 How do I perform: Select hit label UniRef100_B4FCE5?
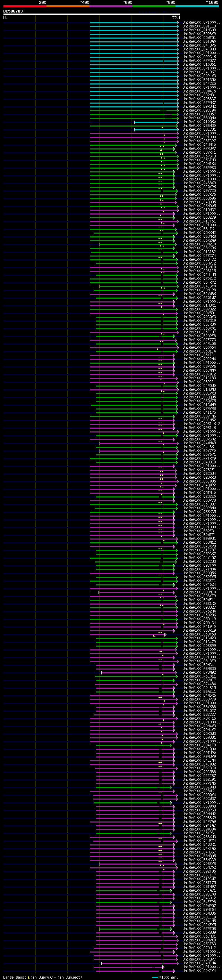pos(199,83)
